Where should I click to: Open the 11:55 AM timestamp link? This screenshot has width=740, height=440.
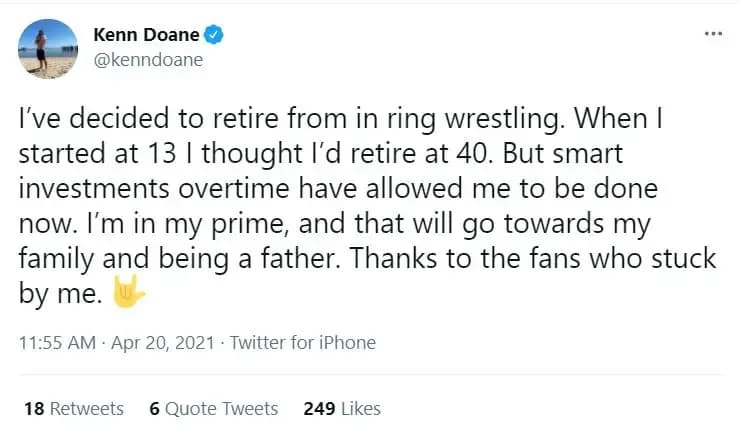(57, 342)
